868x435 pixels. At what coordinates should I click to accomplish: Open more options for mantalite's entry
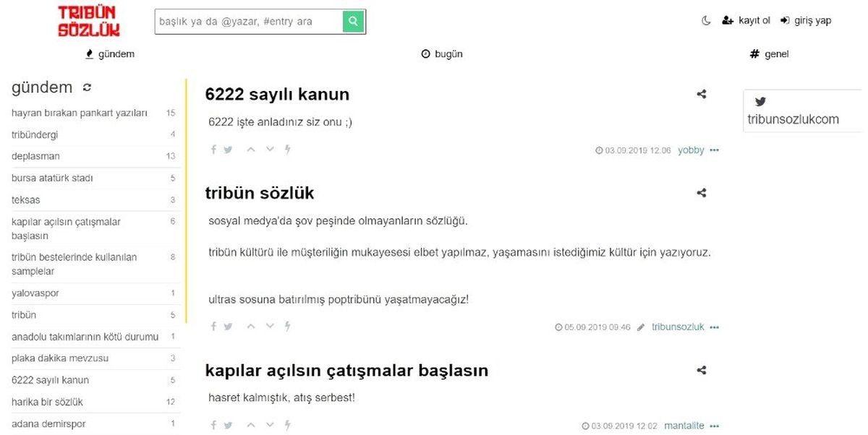715,426
